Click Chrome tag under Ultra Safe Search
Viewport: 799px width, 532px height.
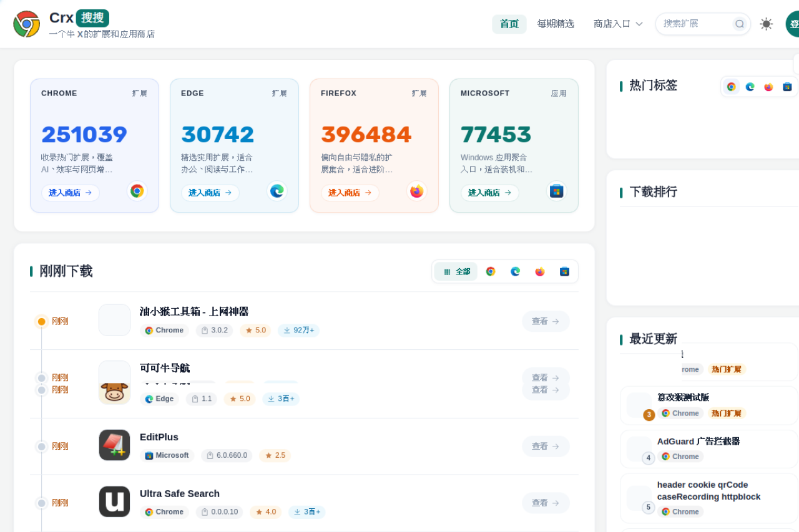click(x=164, y=512)
